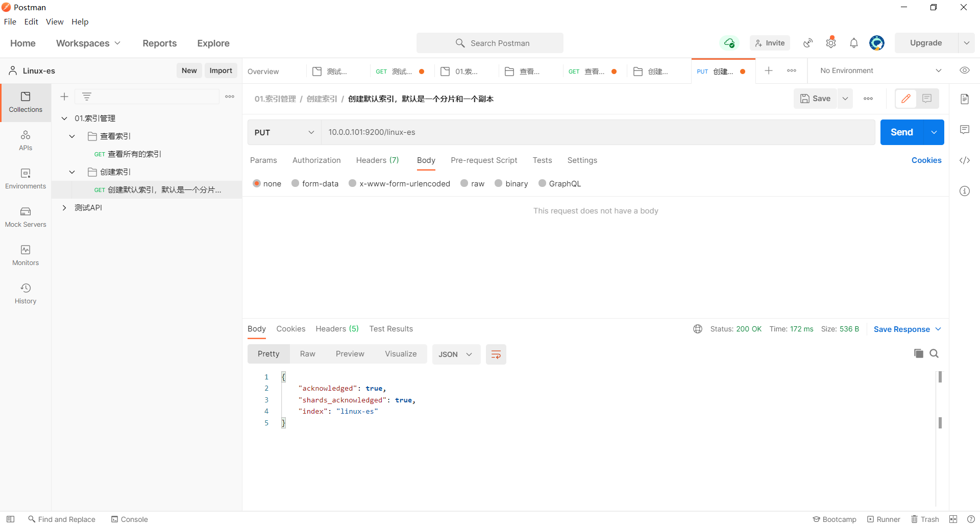Open the PUT method dropdown
The height and width of the screenshot is (526, 980).
coord(284,132)
